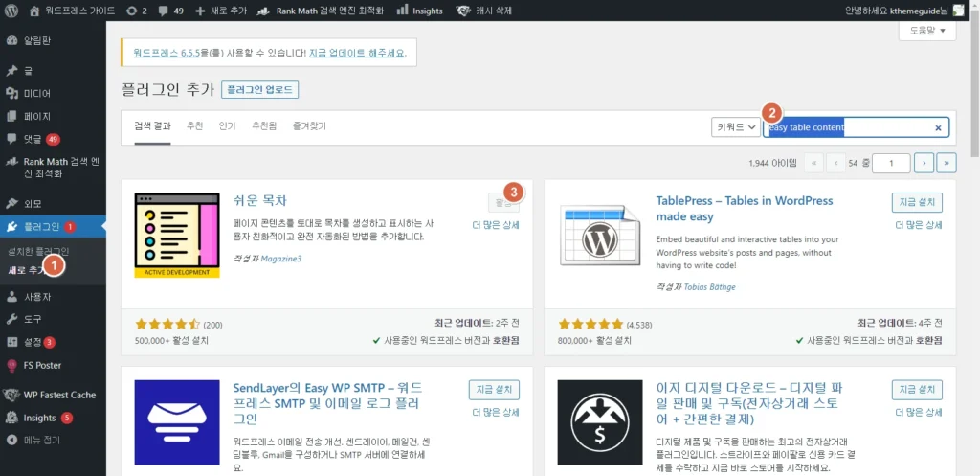This screenshot has width=980, height=476.
Task: Open 설치한 플러그인 submenu
Action: (x=38, y=251)
